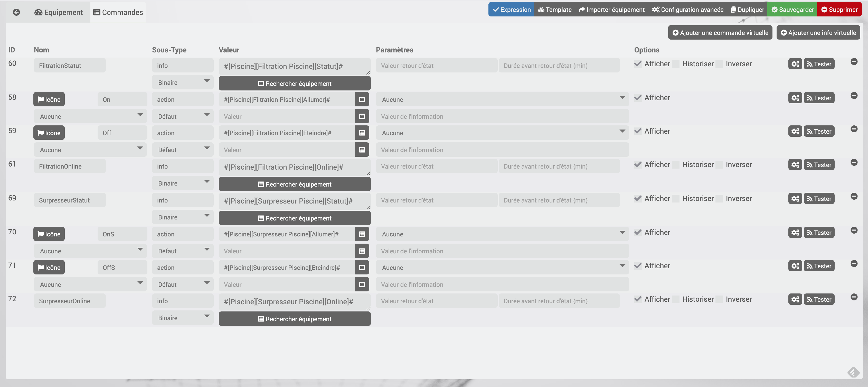868x387 pixels.
Task: Open Binaire dropdown for FiltrationStatut
Action: [x=183, y=82]
